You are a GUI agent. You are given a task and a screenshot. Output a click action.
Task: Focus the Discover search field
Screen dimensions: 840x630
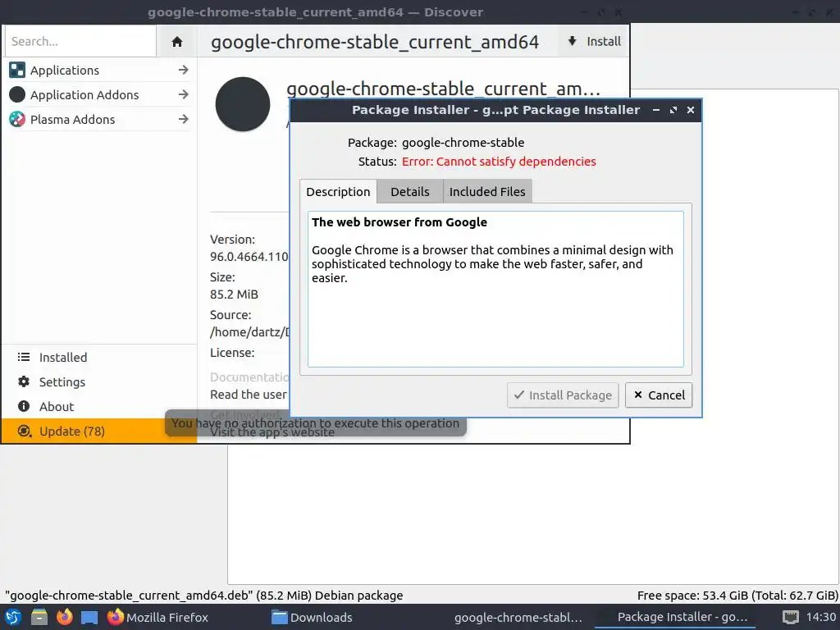pos(80,41)
